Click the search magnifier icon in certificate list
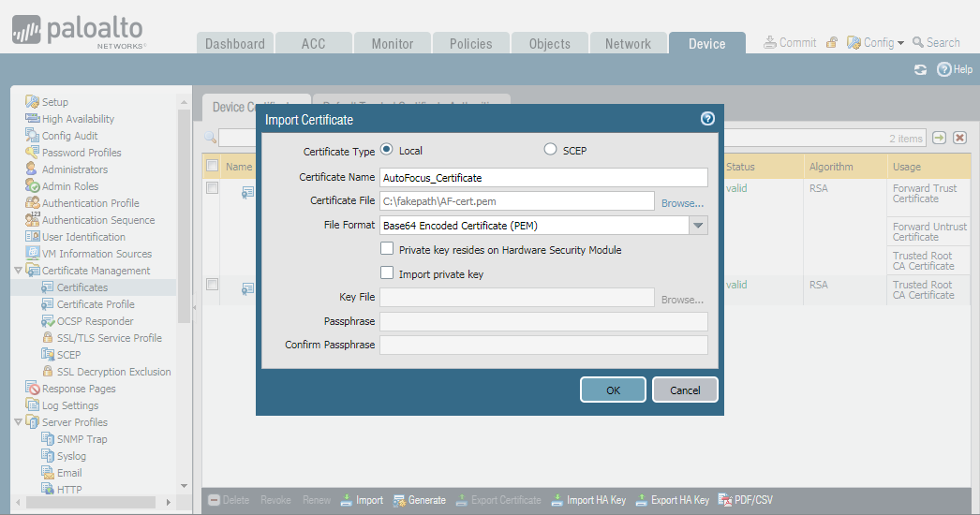Screen dimensions: 980x515 tap(211, 138)
